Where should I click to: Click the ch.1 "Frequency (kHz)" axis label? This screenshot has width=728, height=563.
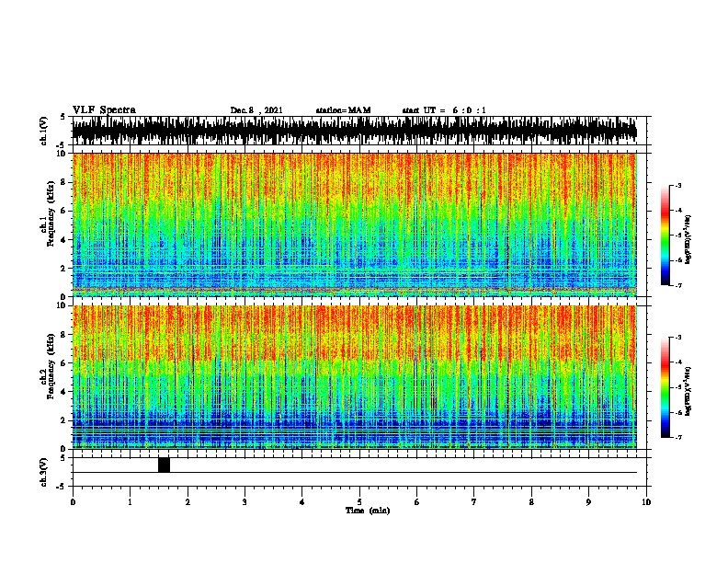click(x=51, y=213)
